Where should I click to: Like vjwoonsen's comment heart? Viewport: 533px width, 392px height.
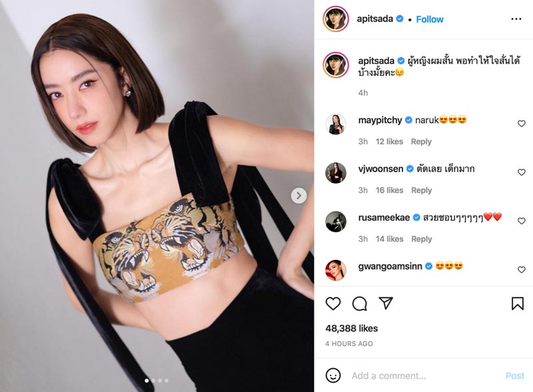tap(522, 172)
